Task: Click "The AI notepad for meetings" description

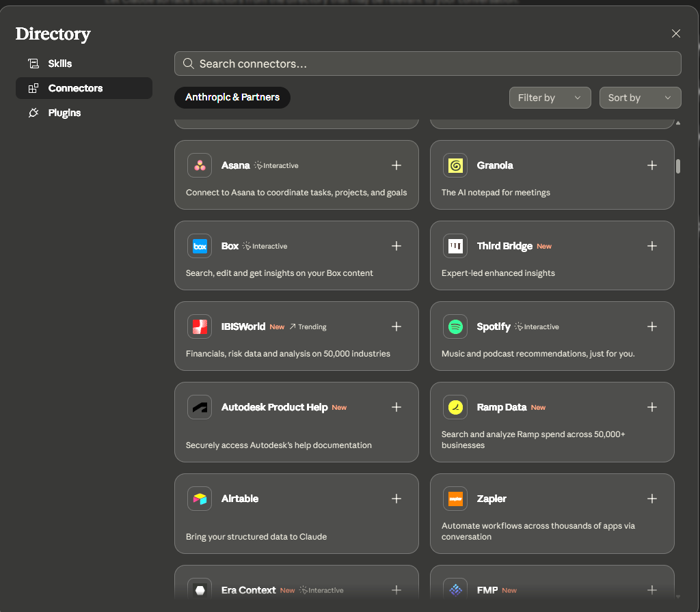Action: 496,192
